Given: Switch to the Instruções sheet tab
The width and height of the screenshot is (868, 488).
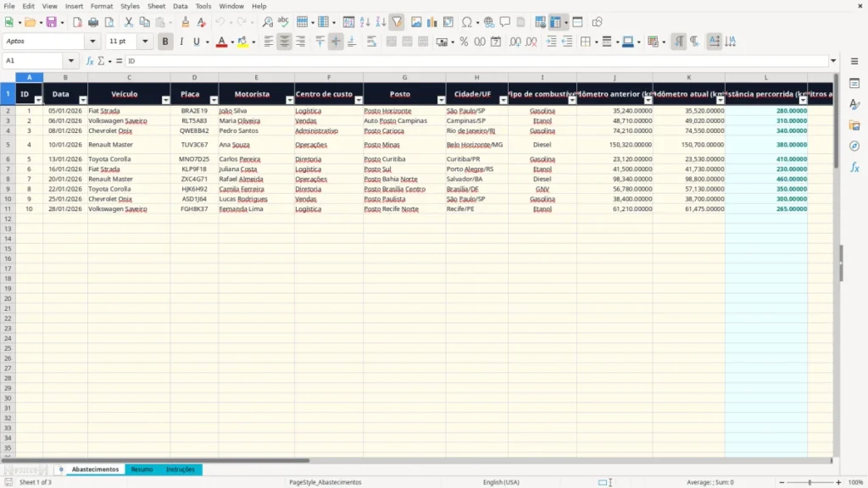Looking at the screenshot, I should click(181, 469).
